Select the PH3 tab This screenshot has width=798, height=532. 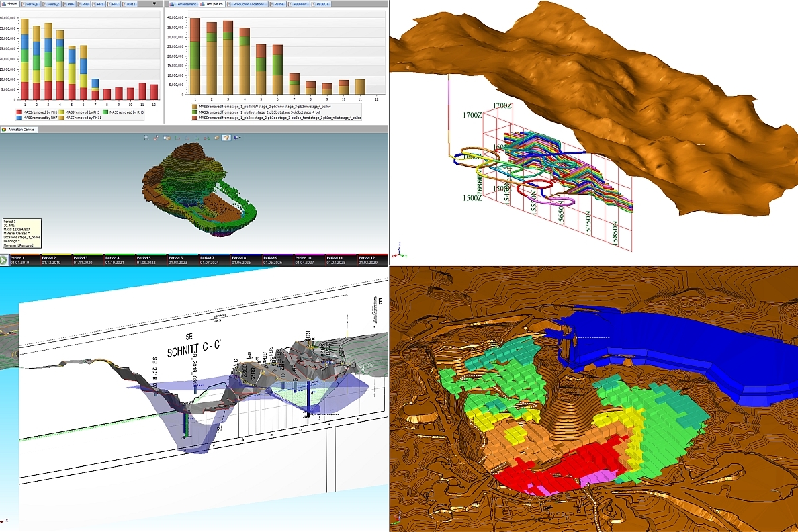pyautogui.click(x=83, y=4)
